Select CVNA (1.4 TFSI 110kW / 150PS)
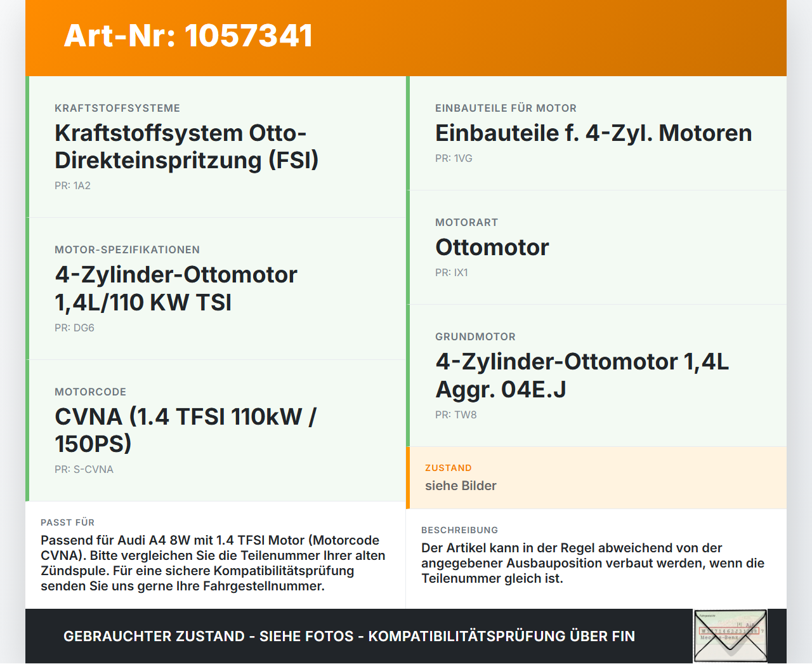The width and height of the screenshot is (812, 664). [x=186, y=430]
